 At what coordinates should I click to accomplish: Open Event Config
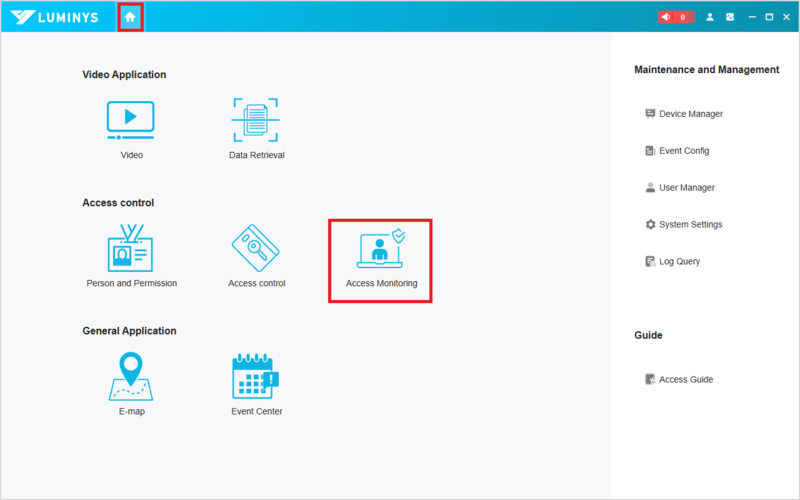[x=677, y=151]
